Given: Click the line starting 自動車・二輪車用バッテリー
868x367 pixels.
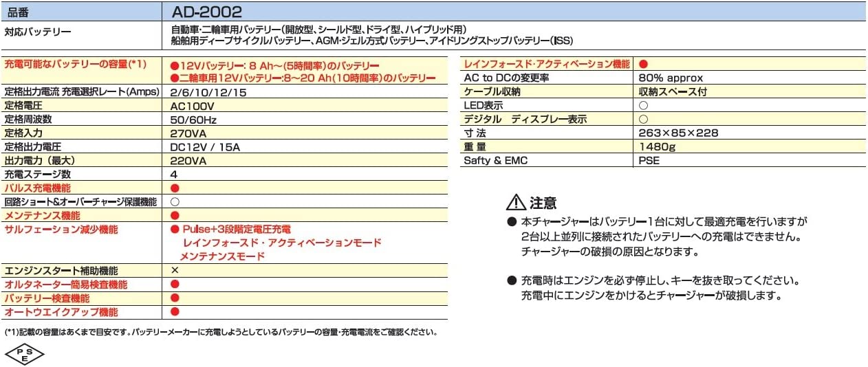Looking at the screenshot, I should click(x=318, y=30).
